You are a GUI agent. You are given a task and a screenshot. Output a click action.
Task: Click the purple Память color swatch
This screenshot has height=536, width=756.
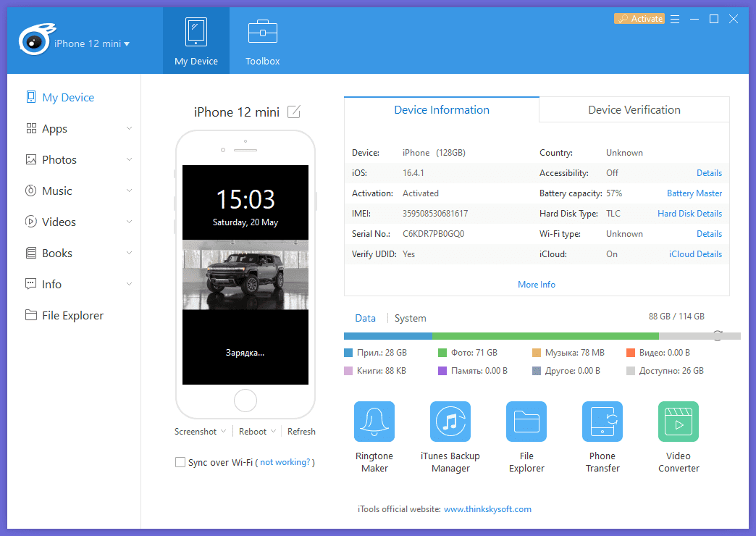[442, 371]
